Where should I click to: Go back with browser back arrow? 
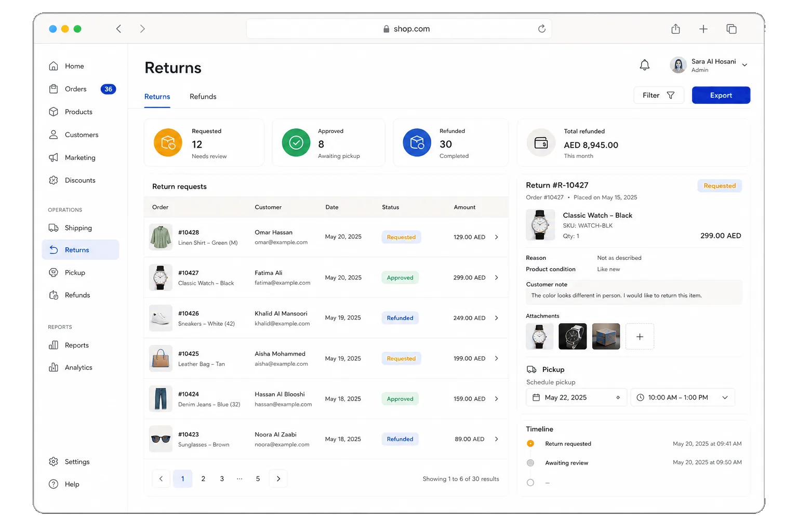pyautogui.click(x=118, y=29)
